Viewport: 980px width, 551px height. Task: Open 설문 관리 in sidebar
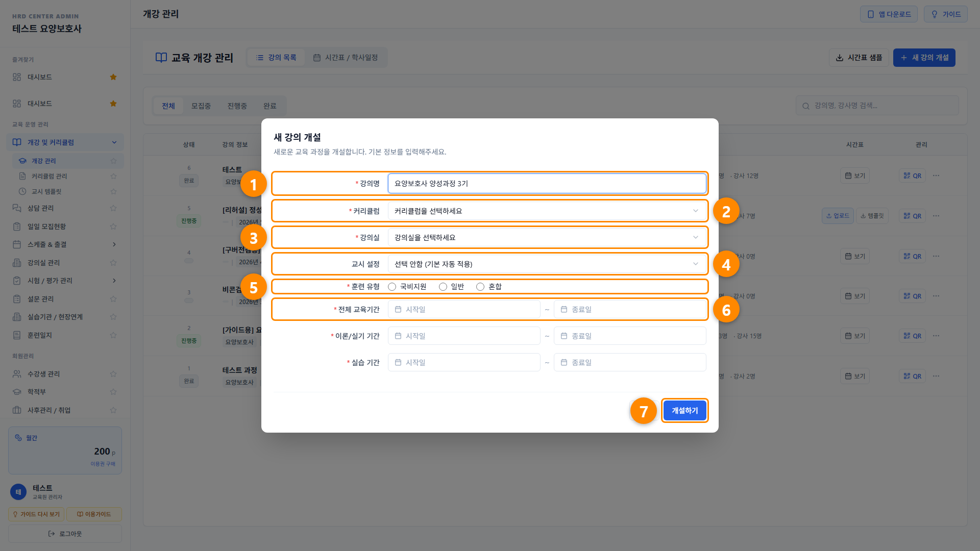tap(40, 299)
